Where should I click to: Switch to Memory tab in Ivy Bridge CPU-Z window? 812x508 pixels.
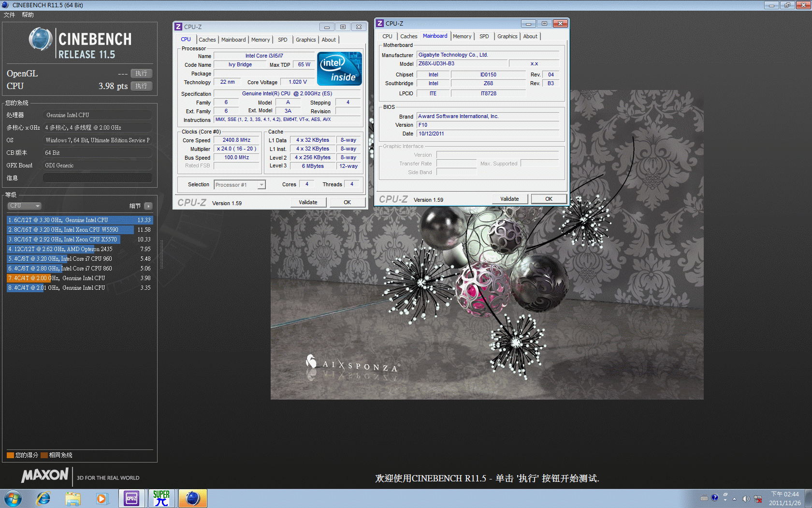[x=260, y=40]
